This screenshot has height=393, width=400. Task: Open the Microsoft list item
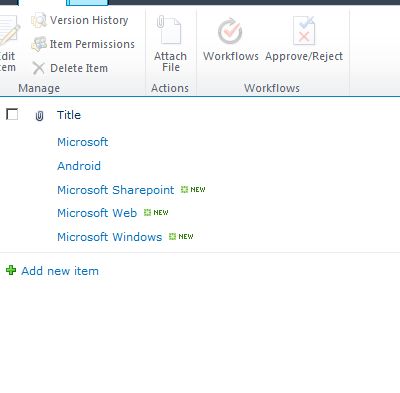[x=83, y=142]
